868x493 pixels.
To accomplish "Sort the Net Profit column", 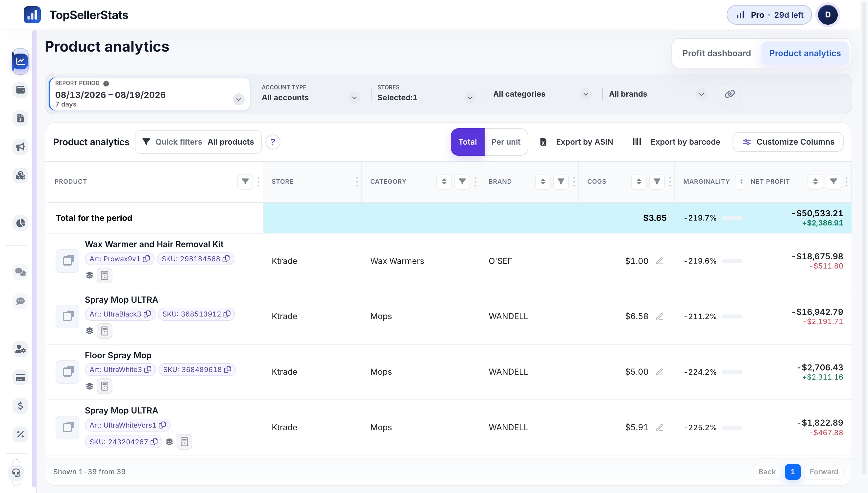I will coord(815,182).
